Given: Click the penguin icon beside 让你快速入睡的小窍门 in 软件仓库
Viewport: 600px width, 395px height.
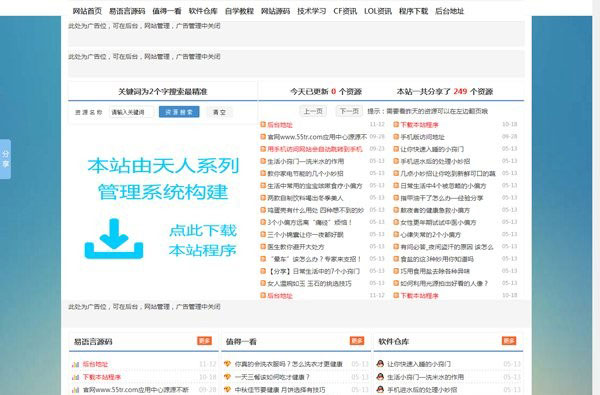Looking at the screenshot, I should point(380,364).
